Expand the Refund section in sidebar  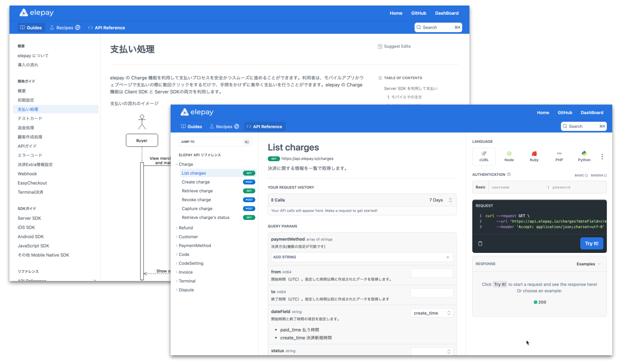(x=186, y=228)
